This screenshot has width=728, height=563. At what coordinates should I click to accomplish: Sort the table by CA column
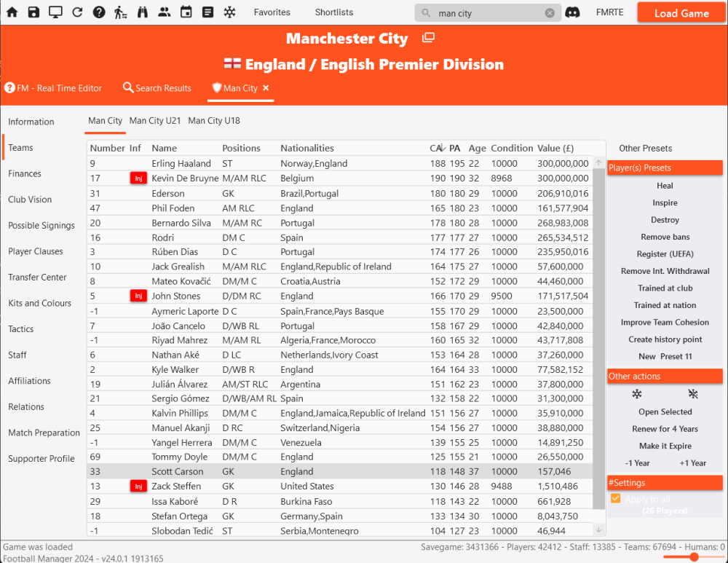click(x=438, y=148)
